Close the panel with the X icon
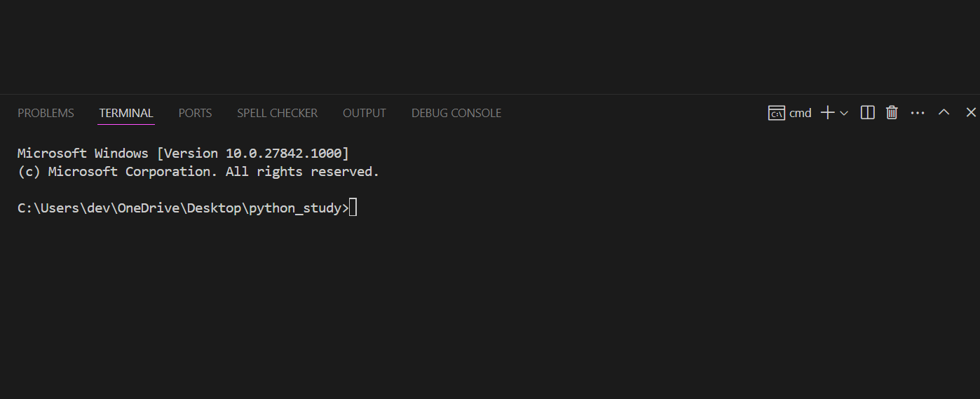This screenshot has width=980, height=399. point(971,112)
